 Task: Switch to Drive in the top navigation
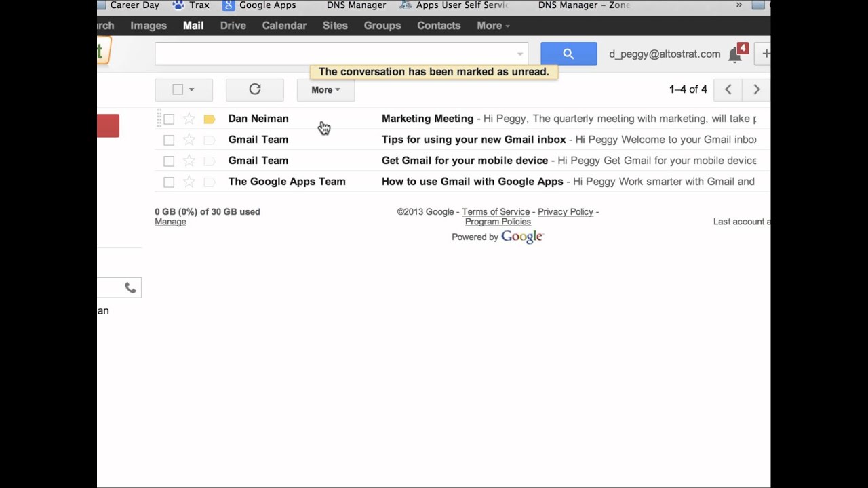point(233,26)
